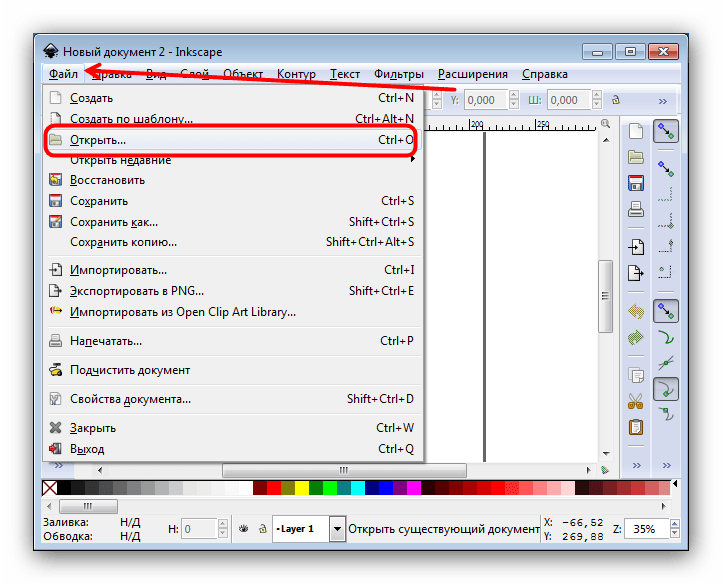Expand snap bar overflow chevron
Viewport: 722px width, 584px height.
[666, 466]
